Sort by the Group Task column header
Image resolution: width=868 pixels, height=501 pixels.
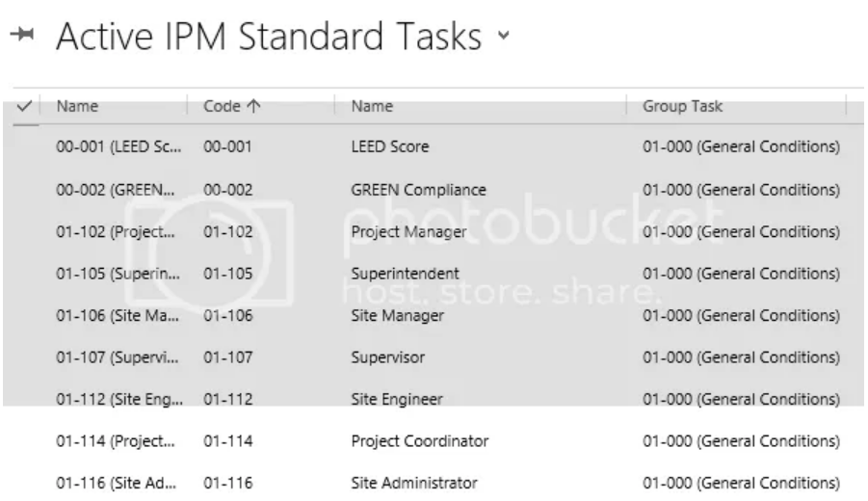[682, 106]
